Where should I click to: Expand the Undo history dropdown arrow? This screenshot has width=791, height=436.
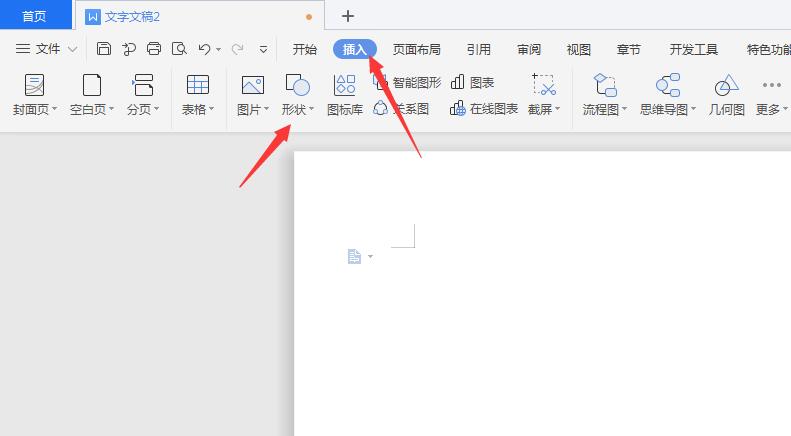pyautogui.click(x=218, y=49)
